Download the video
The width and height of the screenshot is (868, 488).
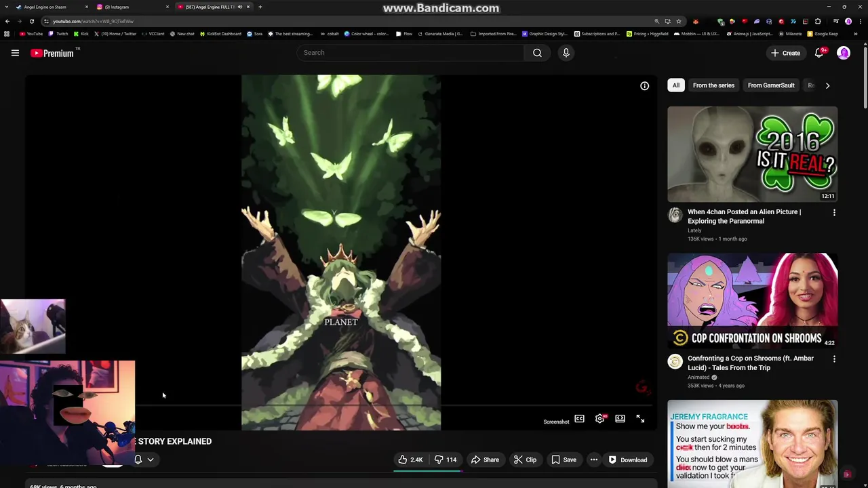627,460
